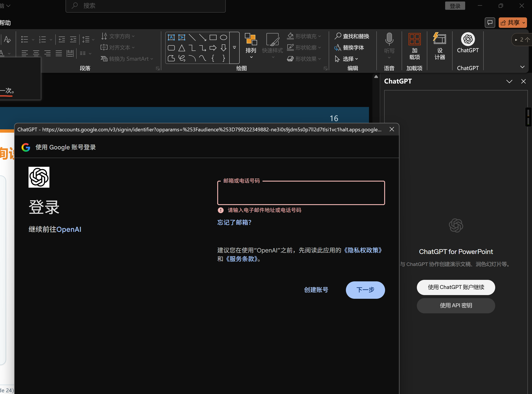Click Use API key (使用 API 密钥)

[x=456, y=306]
